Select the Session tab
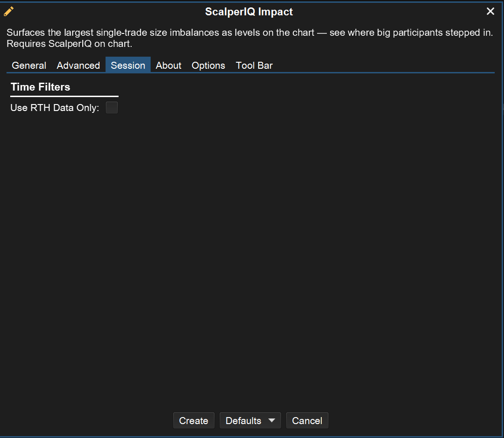The width and height of the screenshot is (504, 438). coord(128,65)
